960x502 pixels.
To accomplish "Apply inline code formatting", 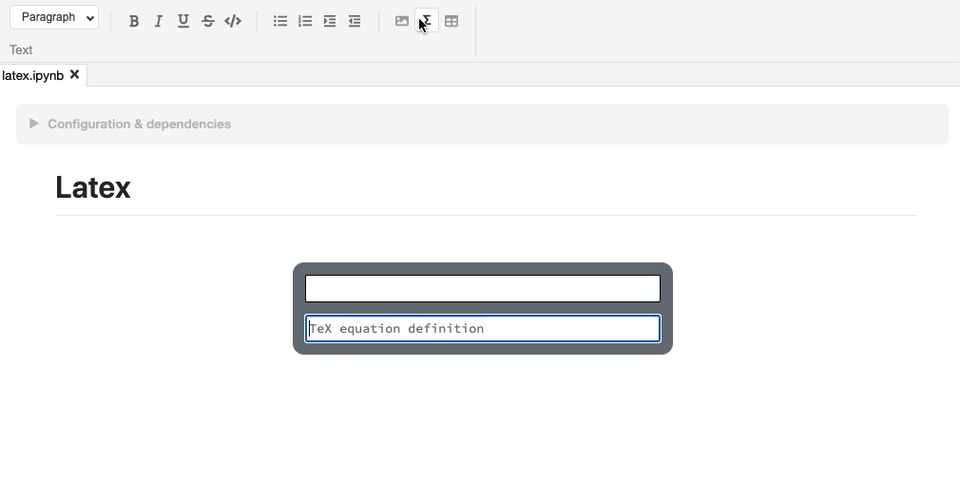I will click(x=233, y=21).
